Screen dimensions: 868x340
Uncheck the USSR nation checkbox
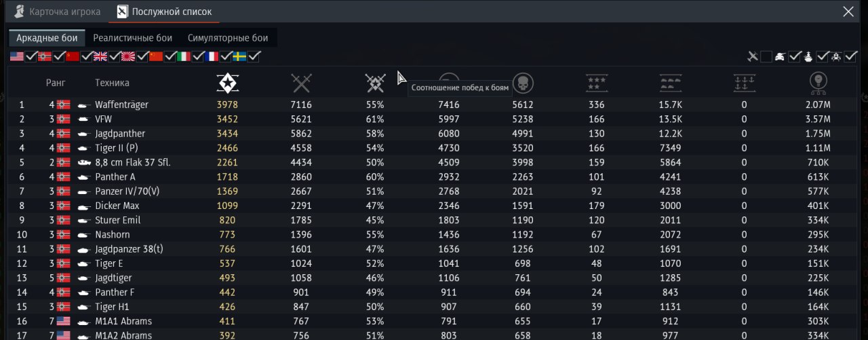[87, 56]
